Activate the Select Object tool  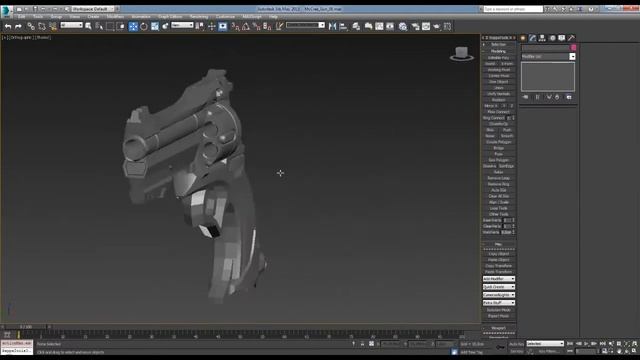click(x=88, y=27)
